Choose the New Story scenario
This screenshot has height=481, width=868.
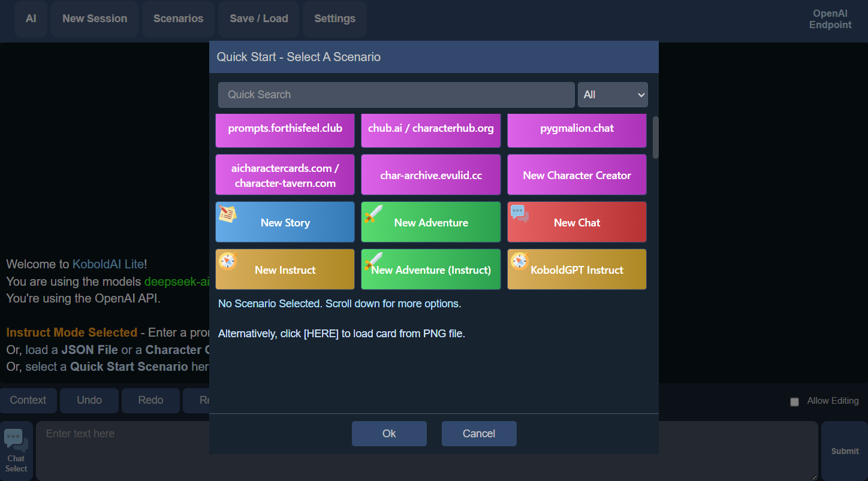point(285,222)
